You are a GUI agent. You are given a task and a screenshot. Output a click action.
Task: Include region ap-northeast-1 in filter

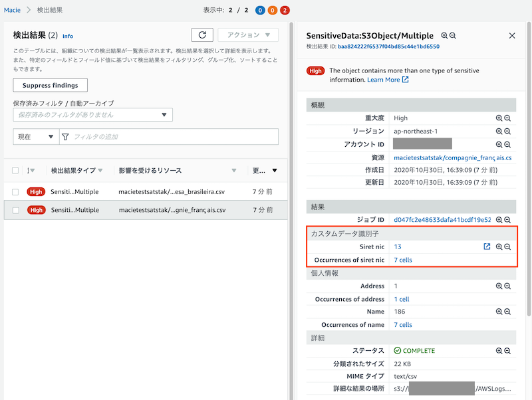pos(499,131)
